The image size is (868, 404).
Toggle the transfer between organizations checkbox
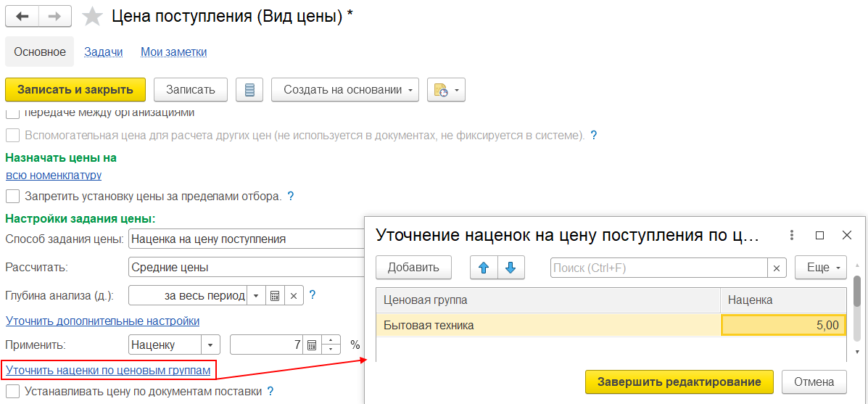click(x=12, y=113)
